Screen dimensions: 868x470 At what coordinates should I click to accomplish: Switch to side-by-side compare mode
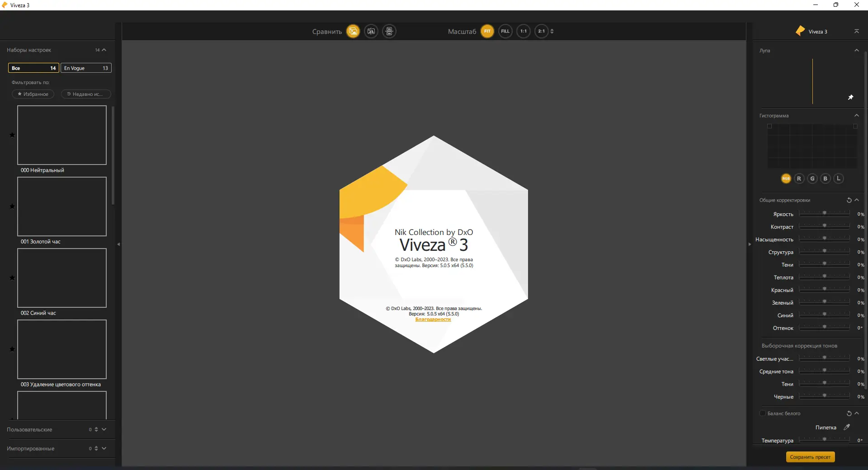click(x=389, y=31)
